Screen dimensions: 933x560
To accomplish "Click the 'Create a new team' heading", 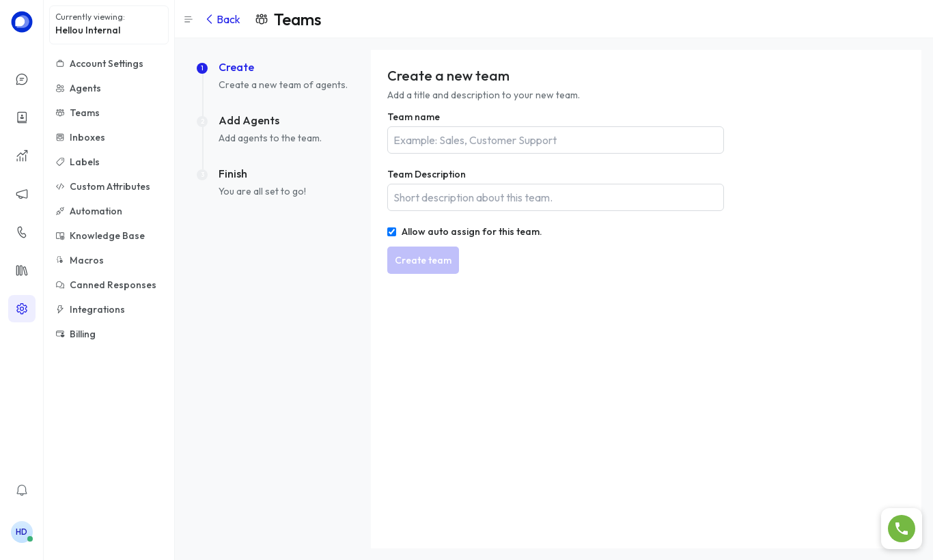I will (448, 76).
